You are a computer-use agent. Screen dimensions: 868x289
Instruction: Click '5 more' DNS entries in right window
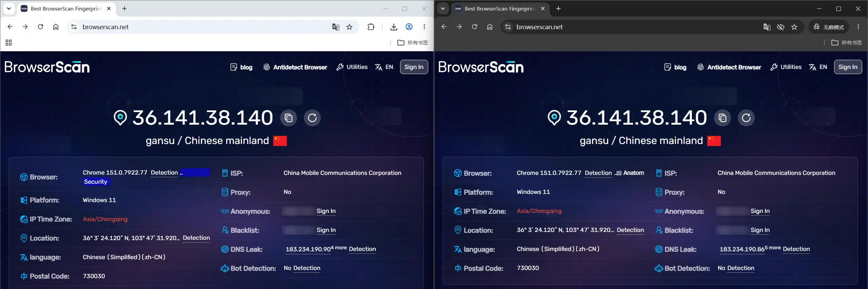point(773,248)
